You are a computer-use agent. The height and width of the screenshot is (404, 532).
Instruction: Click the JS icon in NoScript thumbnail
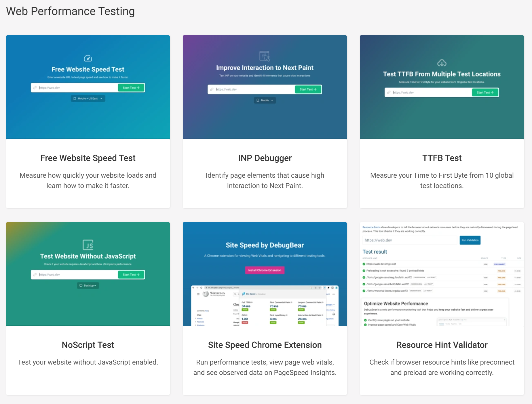88,245
